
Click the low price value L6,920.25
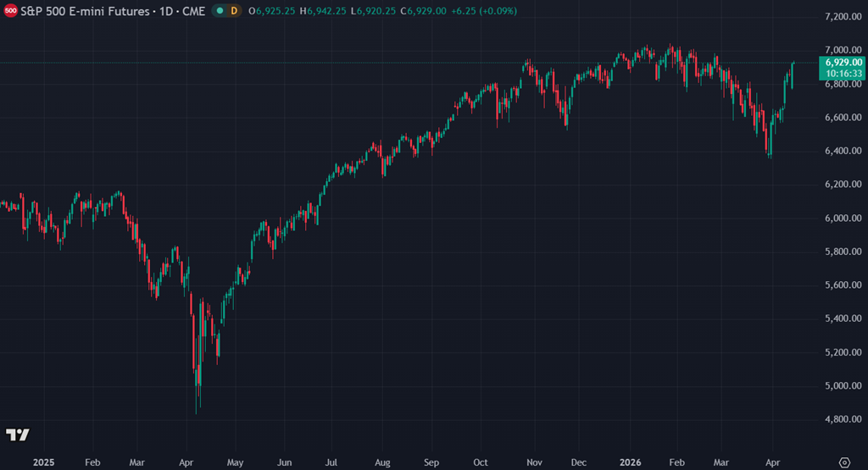[x=376, y=11]
